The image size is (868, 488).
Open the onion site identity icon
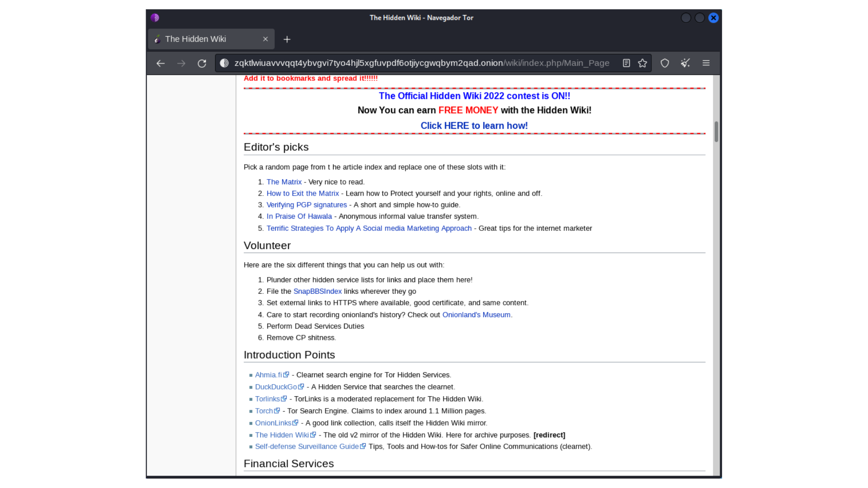pos(224,63)
